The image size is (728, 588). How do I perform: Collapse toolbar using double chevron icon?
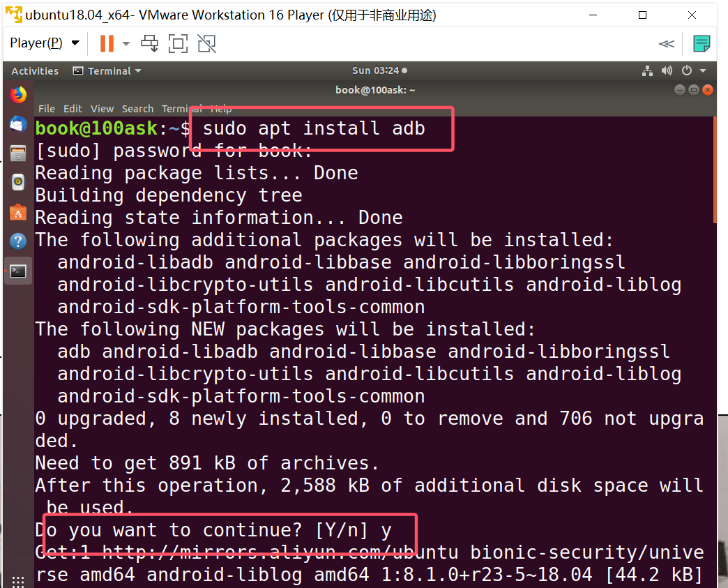(x=666, y=44)
